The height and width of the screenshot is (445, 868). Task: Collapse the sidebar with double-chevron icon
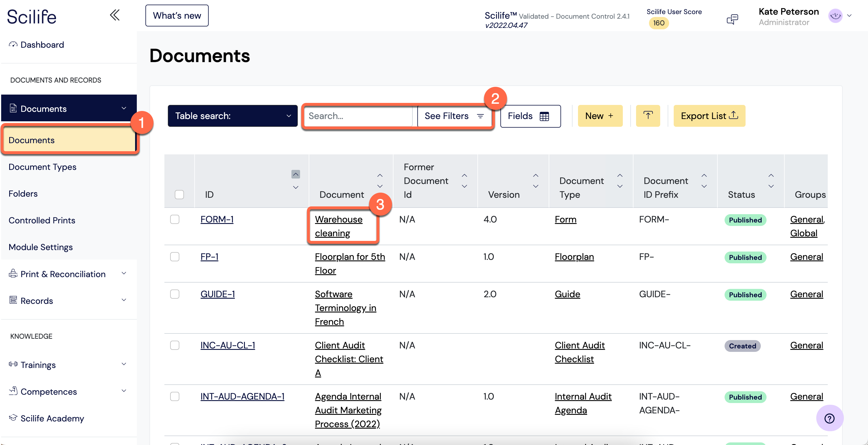point(115,15)
